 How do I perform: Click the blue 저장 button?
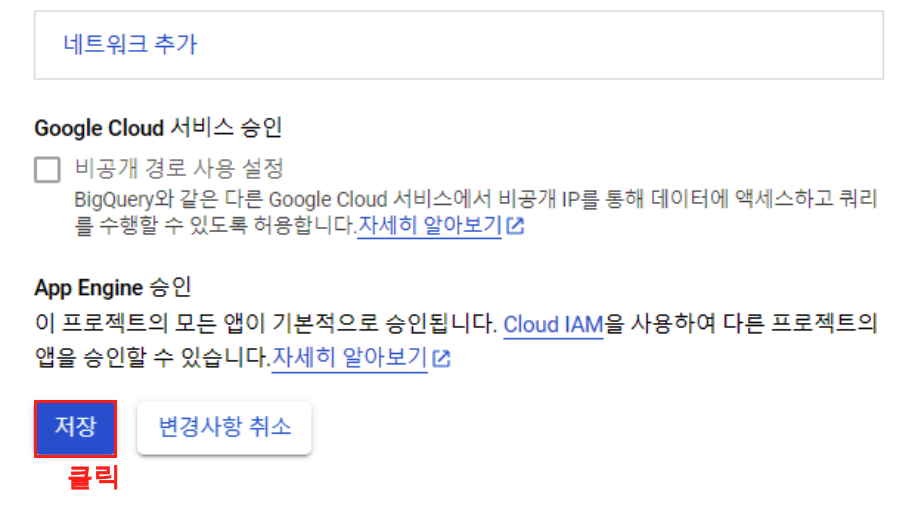click(75, 427)
